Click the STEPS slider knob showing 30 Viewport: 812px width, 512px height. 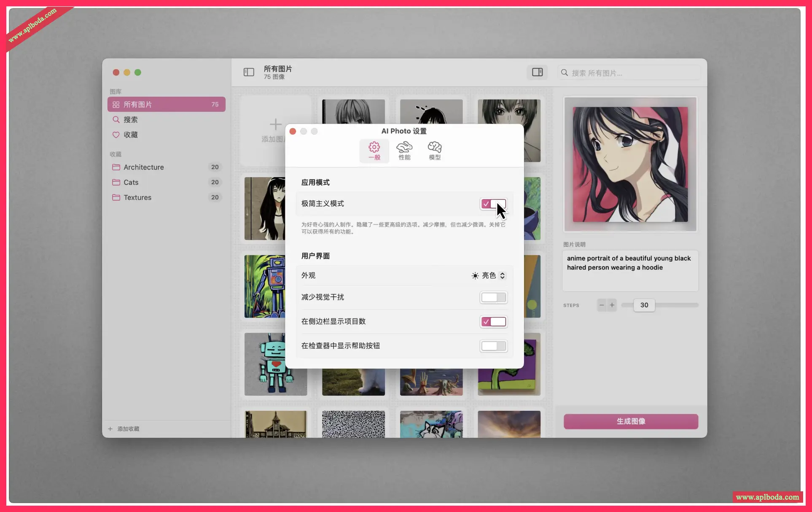644,305
